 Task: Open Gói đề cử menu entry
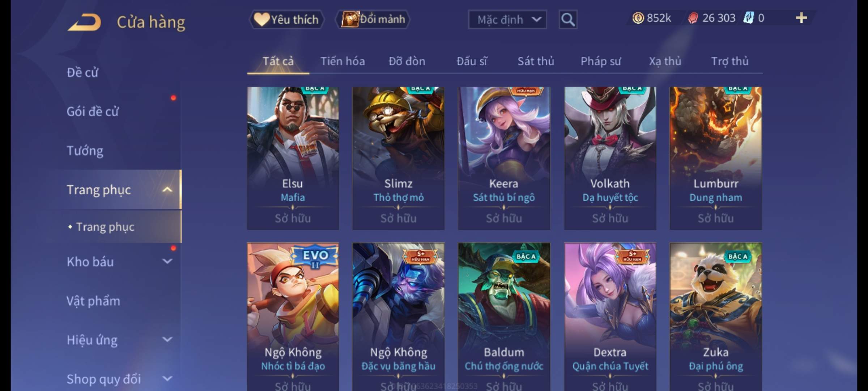(x=93, y=112)
